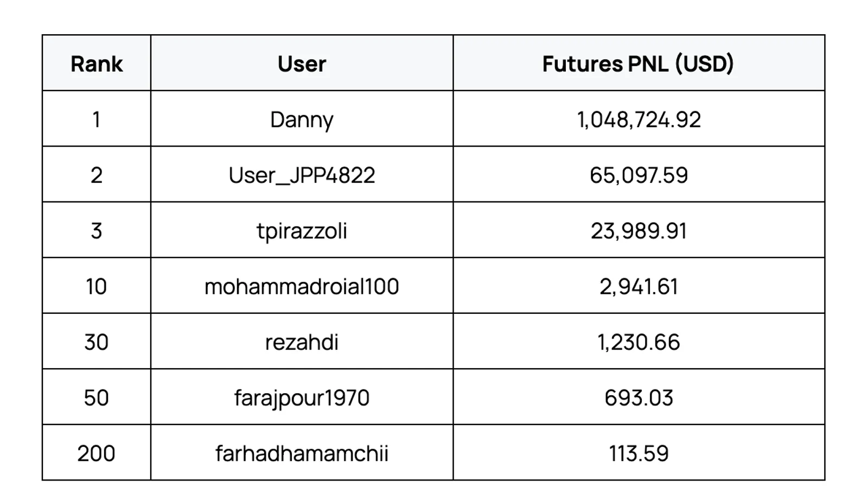Select the rezahdi username cell
Viewport: 868px width, 493px height.
tap(302, 343)
